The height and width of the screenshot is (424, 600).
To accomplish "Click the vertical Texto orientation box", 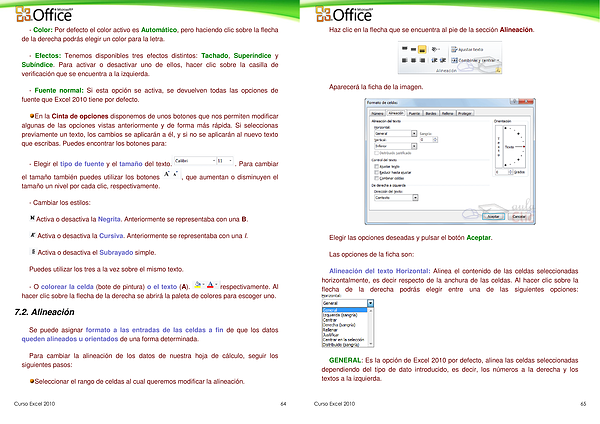I will (498, 146).
